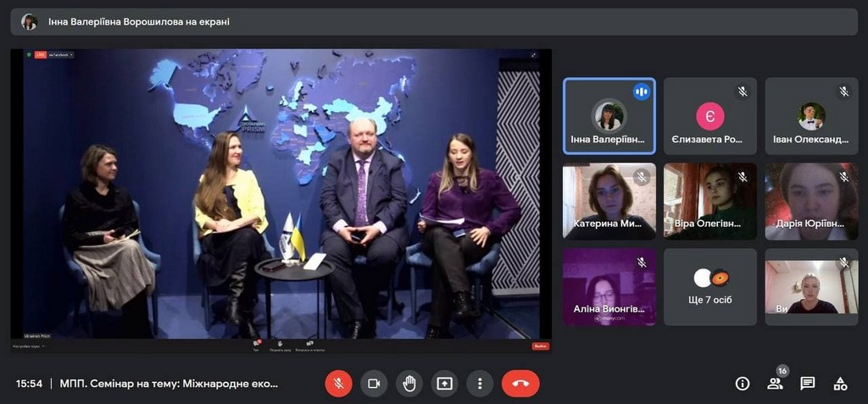Click the Чат icon in shared webinar
Viewport: 868px width, 404px height.
click(x=256, y=346)
